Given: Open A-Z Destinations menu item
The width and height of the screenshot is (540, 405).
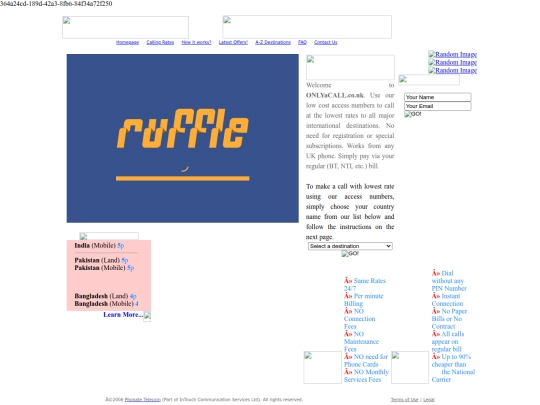Looking at the screenshot, I should point(273,42).
